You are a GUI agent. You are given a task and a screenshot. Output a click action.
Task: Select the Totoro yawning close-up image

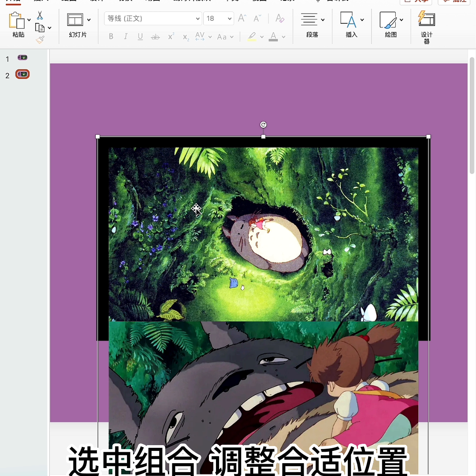263,398
